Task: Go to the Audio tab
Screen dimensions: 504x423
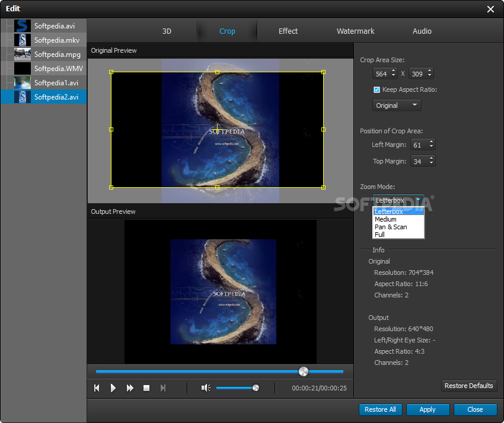Action: click(x=422, y=31)
